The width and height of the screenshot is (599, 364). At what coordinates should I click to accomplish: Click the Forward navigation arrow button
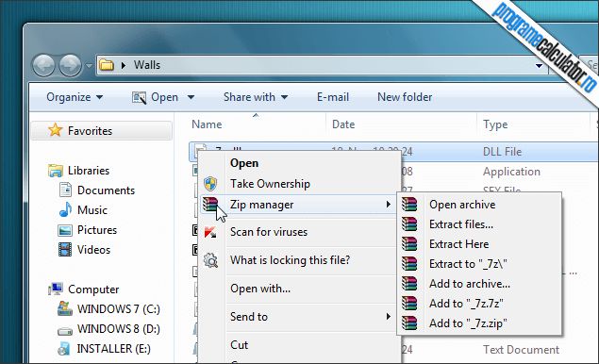70,65
